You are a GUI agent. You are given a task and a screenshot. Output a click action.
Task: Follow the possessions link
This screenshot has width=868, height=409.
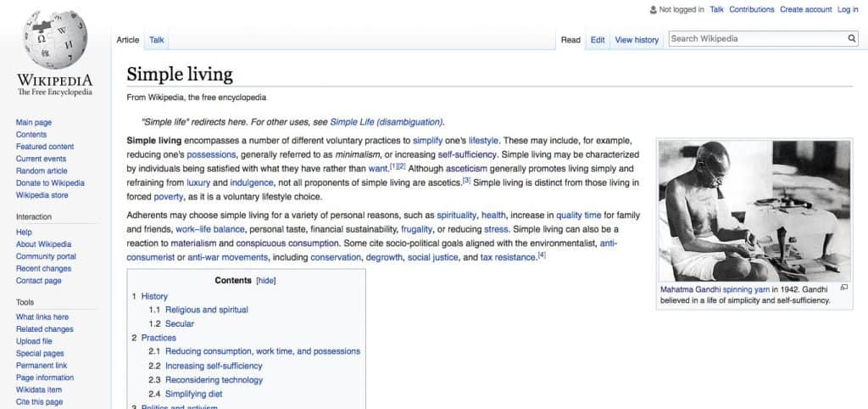[211, 154]
